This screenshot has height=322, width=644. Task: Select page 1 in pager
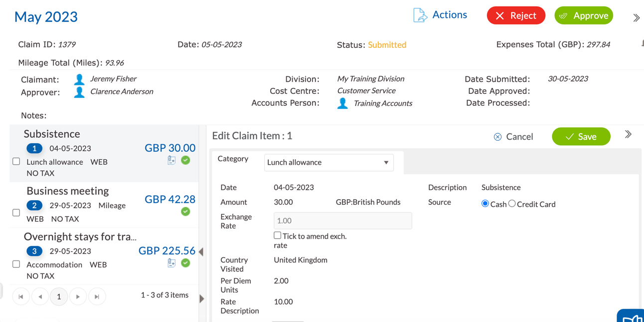point(59,297)
